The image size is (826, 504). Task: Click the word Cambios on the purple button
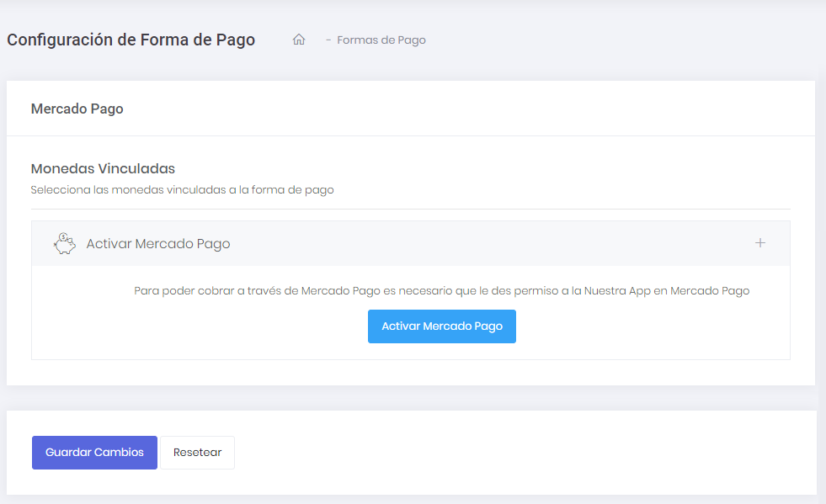pyautogui.click(x=119, y=452)
